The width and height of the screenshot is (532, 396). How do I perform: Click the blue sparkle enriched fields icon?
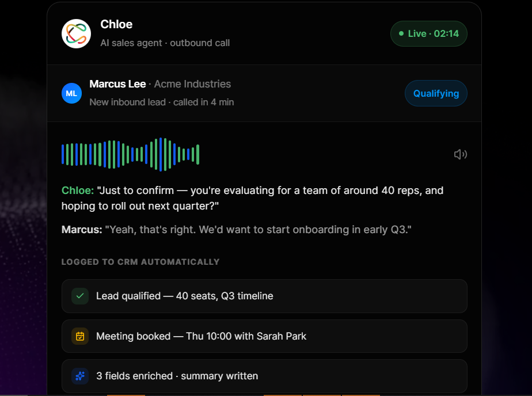(80, 376)
